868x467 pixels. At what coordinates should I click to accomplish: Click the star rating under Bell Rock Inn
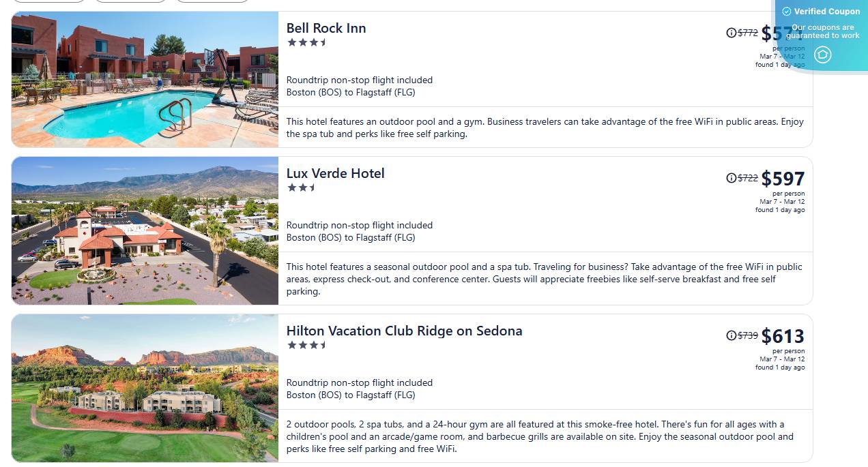point(306,42)
